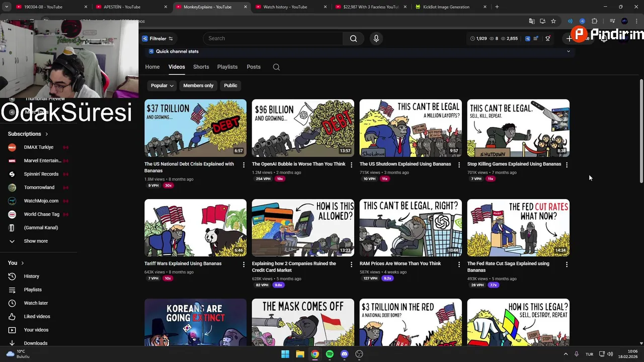Click the translate page icon

[x=532, y=21]
